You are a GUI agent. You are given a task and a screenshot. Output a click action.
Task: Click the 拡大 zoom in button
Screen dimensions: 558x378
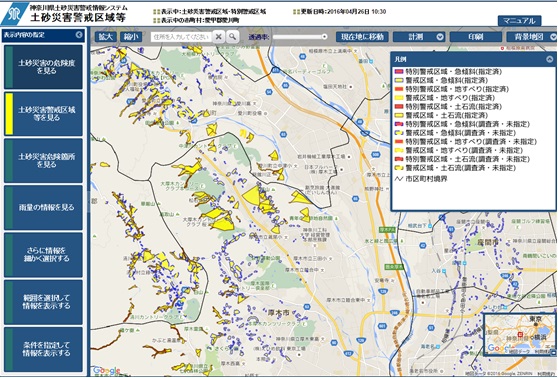(106, 37)
